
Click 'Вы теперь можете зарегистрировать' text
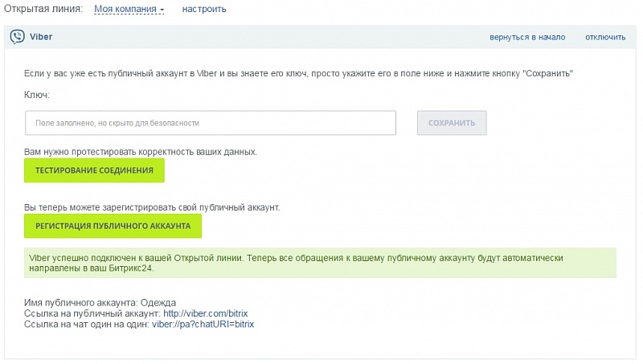click(x=152, y=207)
